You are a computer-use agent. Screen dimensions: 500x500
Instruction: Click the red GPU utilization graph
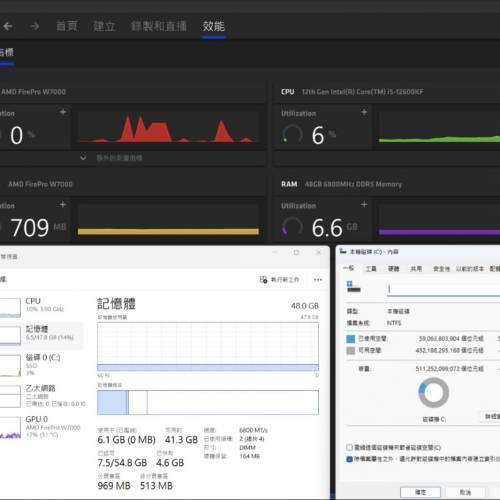tap(168, 128)
